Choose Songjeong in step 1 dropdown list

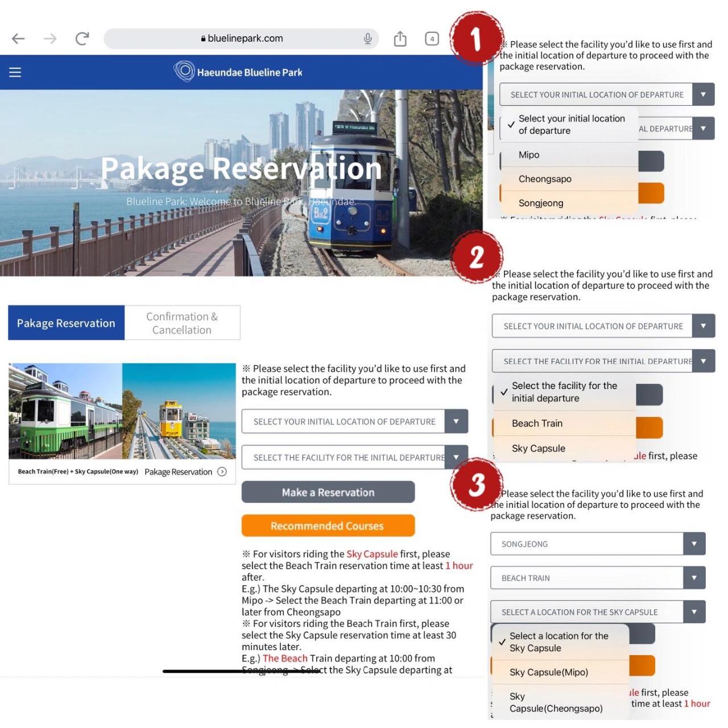coord(569,203)
